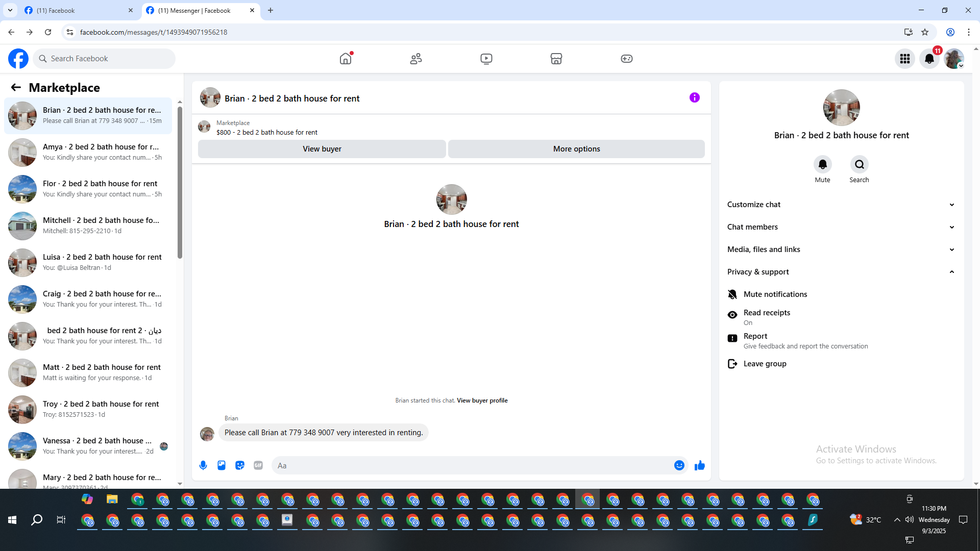Open Craig conversation in list
This screenshot has width=980, height=551.
[88, 299]
